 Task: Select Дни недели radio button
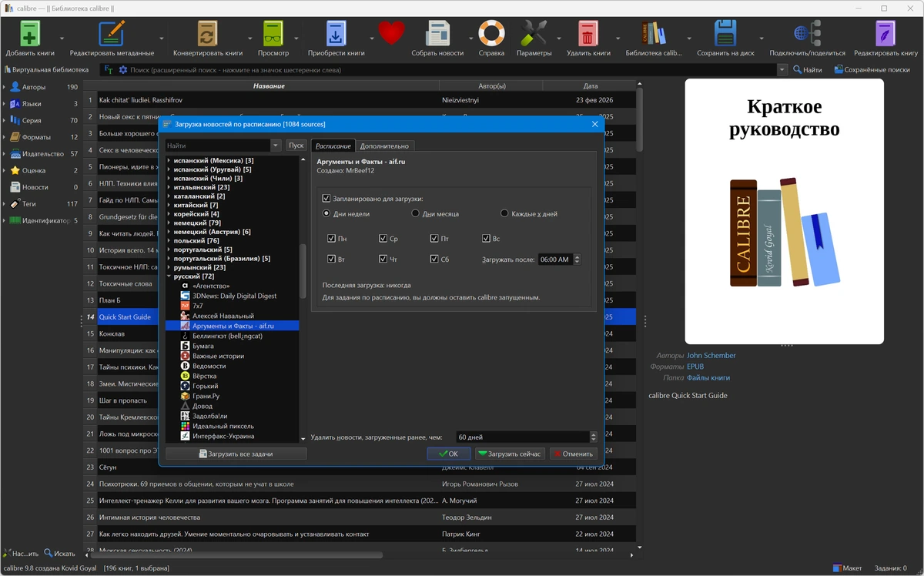[326, 213]
